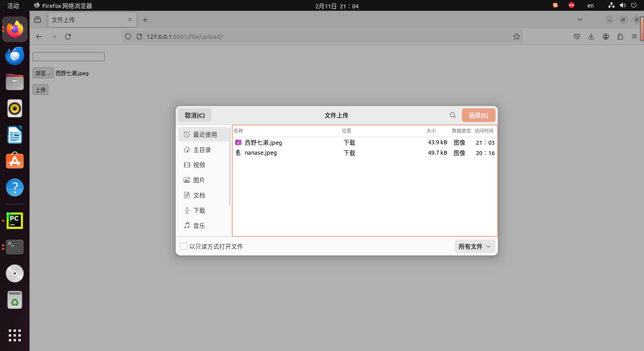Viewport: 644px width, 351px height.
Task: Launch PyCharm from the dock
Action: pyautogui.click(x=15, y=220)
